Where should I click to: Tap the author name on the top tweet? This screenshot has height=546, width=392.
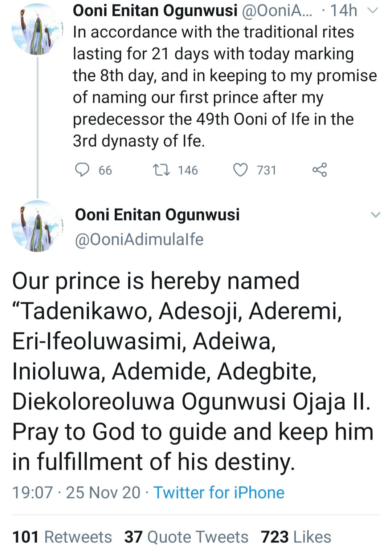155,11
